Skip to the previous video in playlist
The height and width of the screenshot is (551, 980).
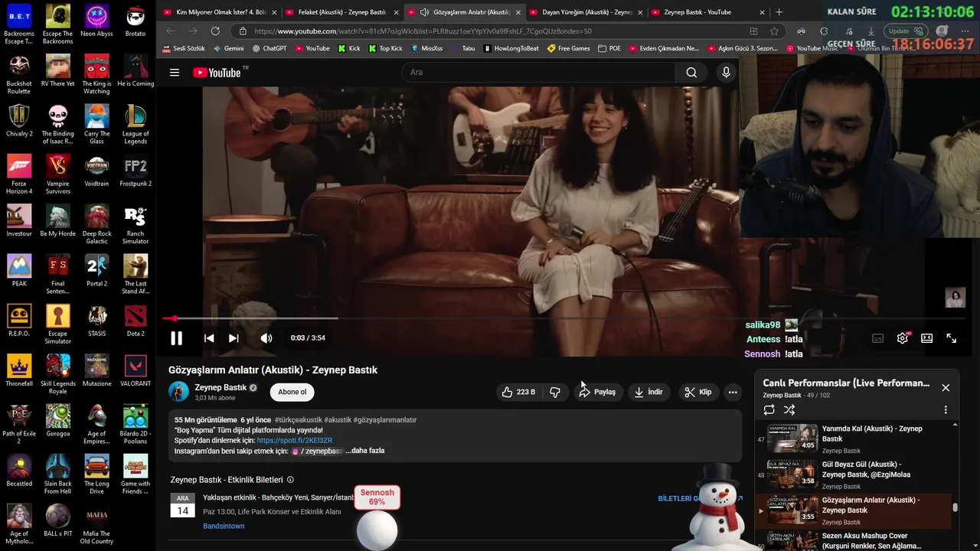[x=209, y=338]
